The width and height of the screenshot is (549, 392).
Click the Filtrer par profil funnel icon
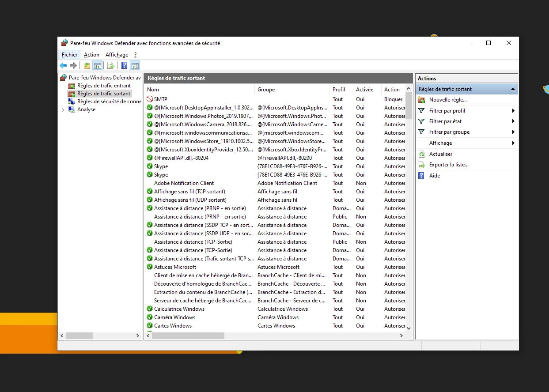click(x=421, y=111)
